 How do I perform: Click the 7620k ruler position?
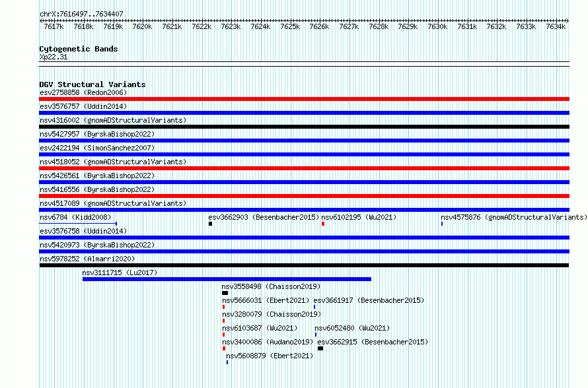[x=142, y=26]
